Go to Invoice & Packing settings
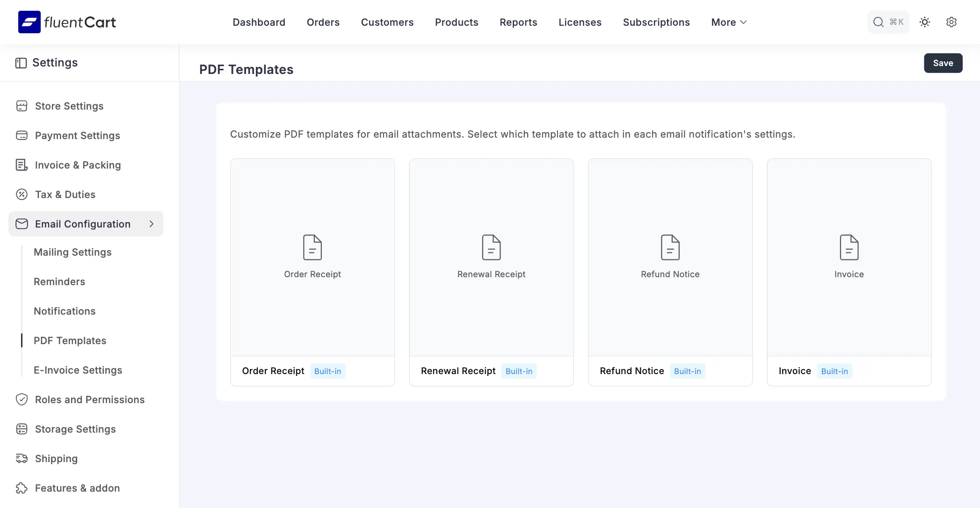Image resolution: width=980 pixels, height=508 pixels. [x=78, y=165]
